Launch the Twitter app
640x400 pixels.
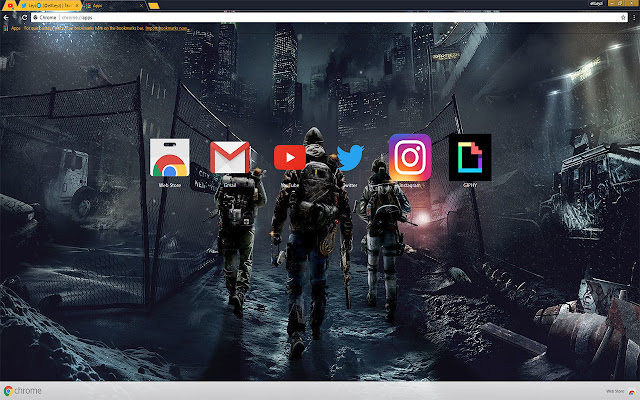click(x=350, y=158)
